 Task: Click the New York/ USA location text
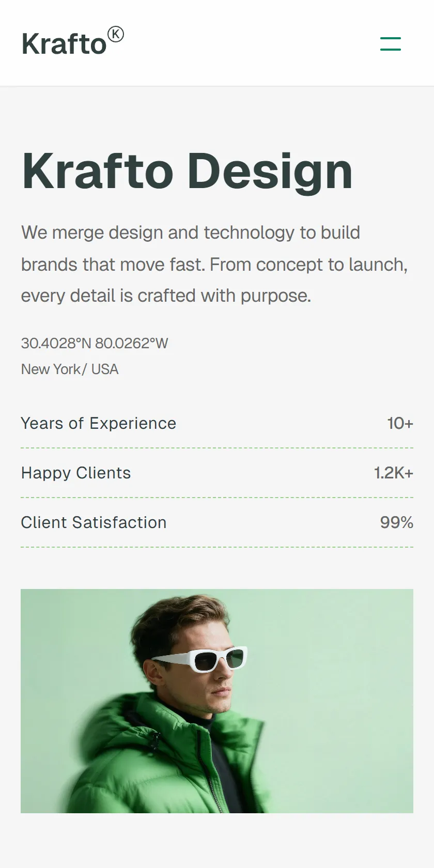pyautogui.click(x=70, y=369)
